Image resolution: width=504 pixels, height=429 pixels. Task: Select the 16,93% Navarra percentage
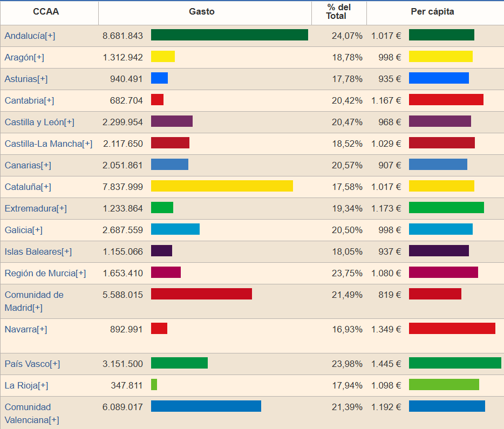(x=347, y=329)
